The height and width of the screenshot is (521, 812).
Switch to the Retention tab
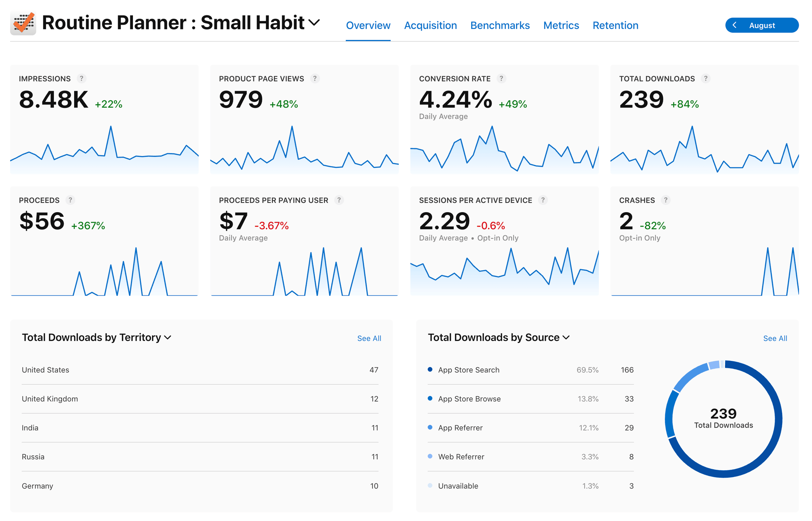[615, 25]
